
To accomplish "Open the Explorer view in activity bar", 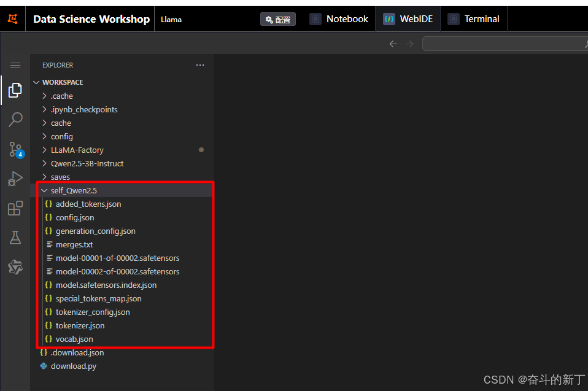I will 15,90.
